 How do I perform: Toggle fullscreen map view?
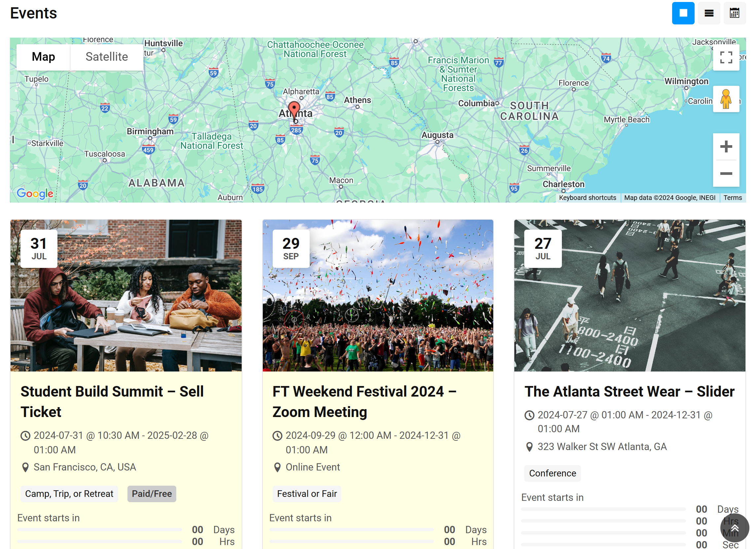726,57
